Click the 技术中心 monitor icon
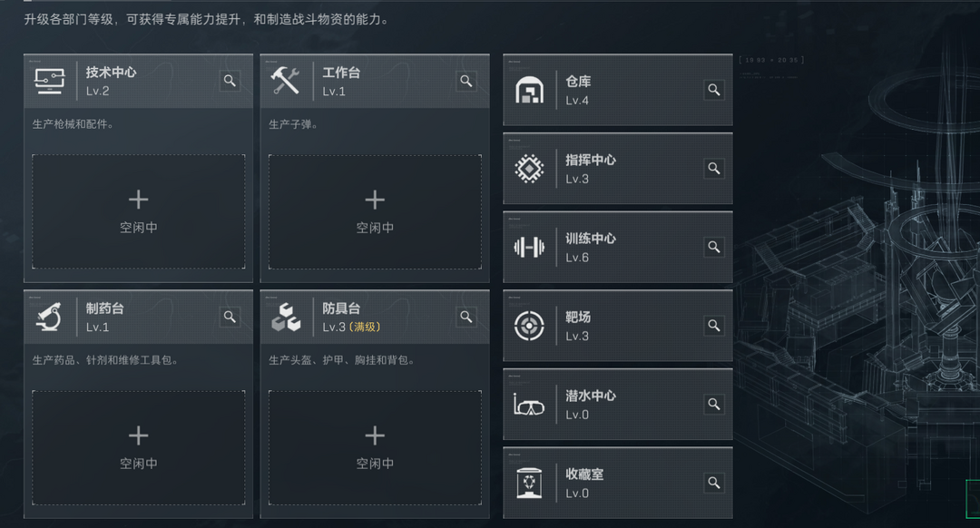The height and width of the screenshot is (528, 980). click(50, 81)
